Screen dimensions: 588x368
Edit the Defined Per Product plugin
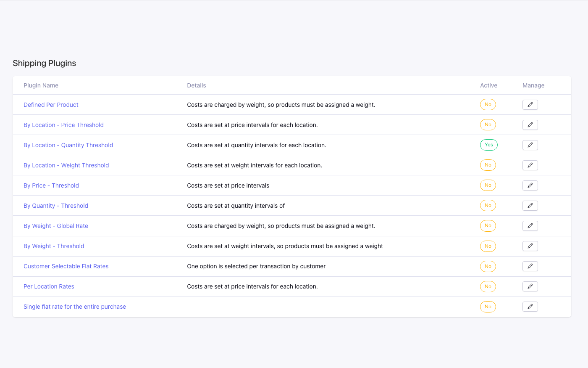530,105
